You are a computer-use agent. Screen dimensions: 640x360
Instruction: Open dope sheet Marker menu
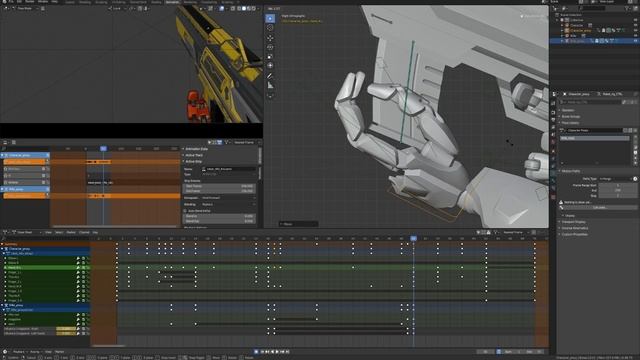[x=71, y=232]
